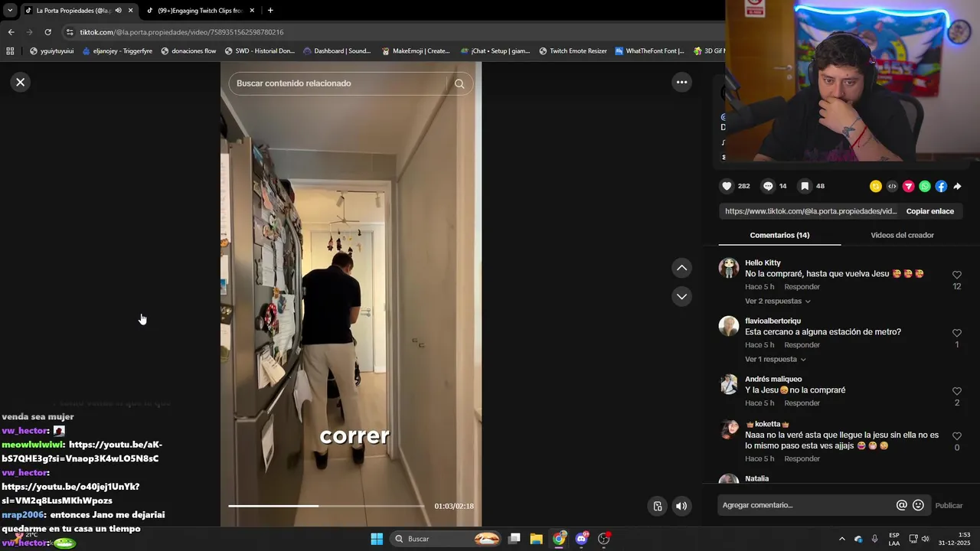Reload the page

[x=47, y=32]
